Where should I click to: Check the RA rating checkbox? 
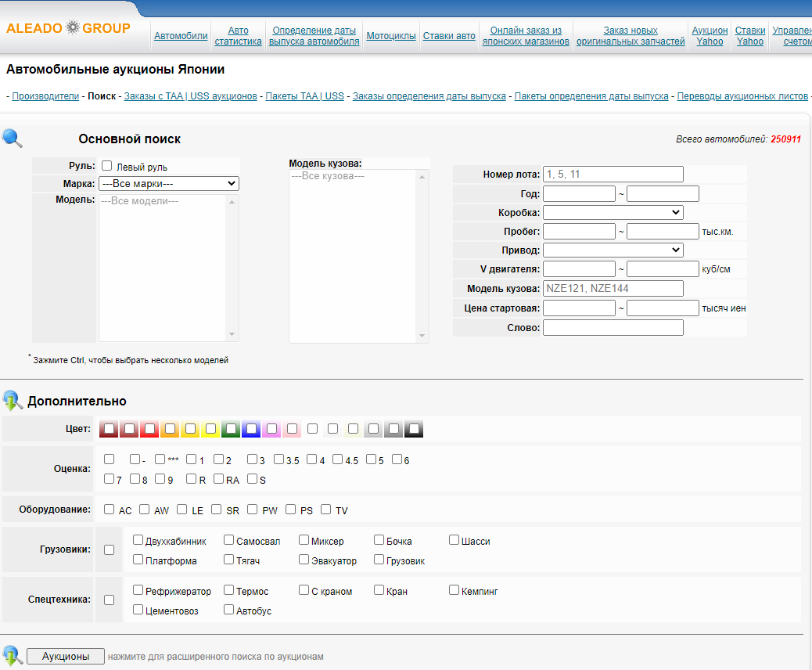(218, 479)
